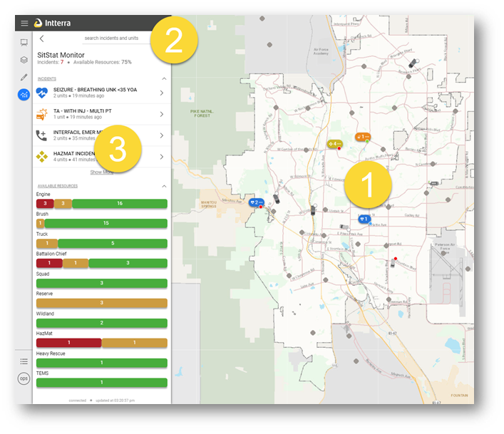This screenshot has height=434, width=504.
Task: Open the SitStat Monitor chart tool
Action: [x=24, y=95]
